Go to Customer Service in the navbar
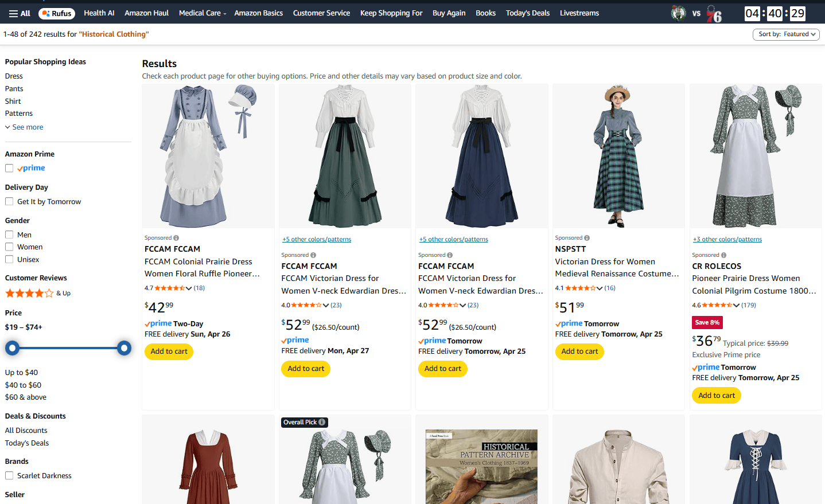This screenshot has width=825, height=504. 321,13
